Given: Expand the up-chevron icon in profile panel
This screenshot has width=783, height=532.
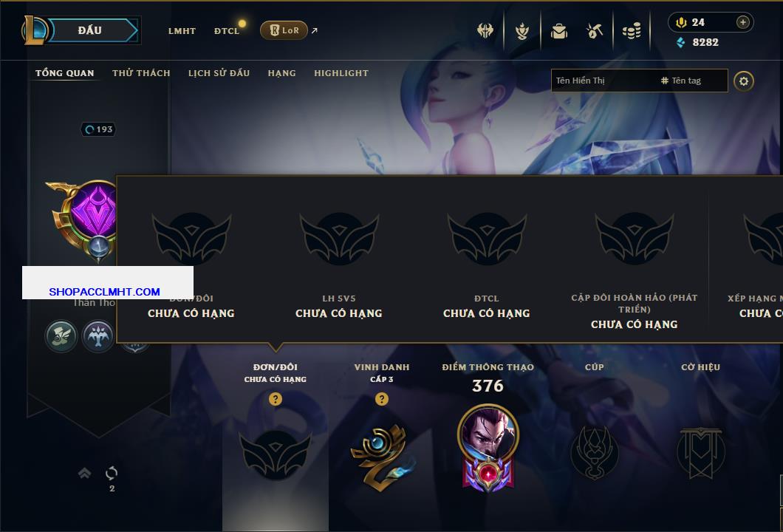Looking at the screenshot, I should (84, 473).
